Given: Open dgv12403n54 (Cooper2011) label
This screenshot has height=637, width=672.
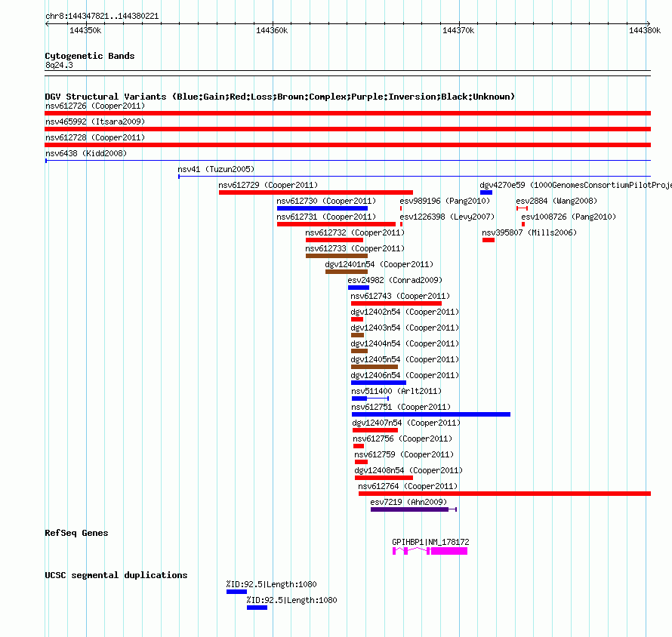Looking at the screenshot, I should [405, 328].
